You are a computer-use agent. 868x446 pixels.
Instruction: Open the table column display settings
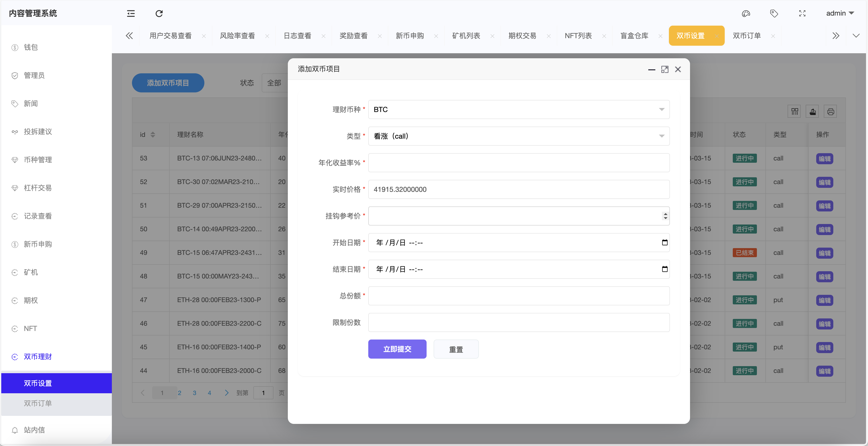pyautogui.click(x=794, y=111)
